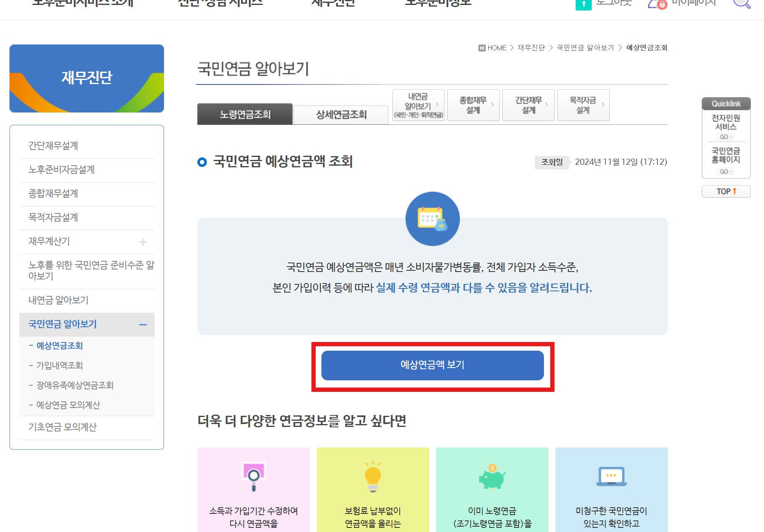Click the blue calendar pension icon
764x532 pixels.
(x=432, y=219)
